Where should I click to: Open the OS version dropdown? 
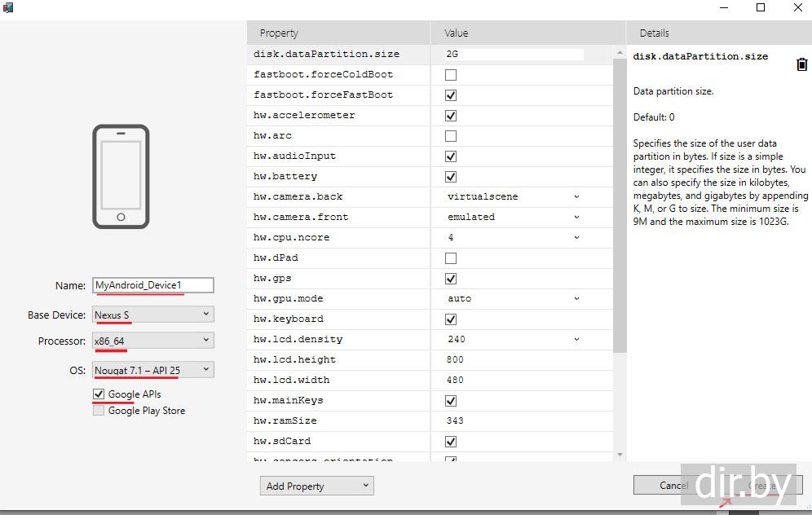tap(153, 370)
